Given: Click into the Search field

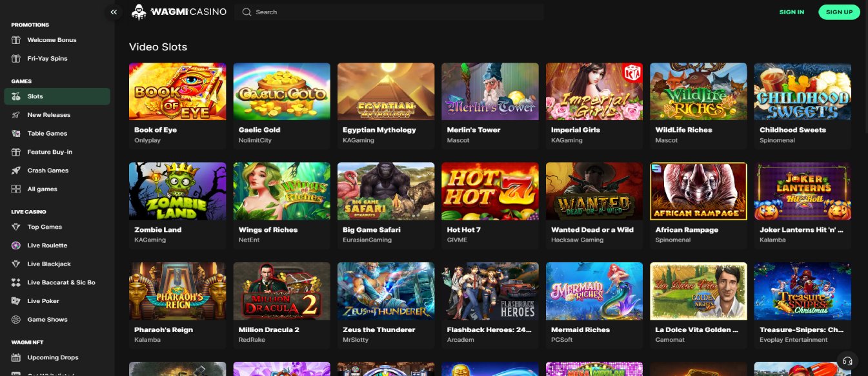Looking at the screenshot, I should point(394,12).
